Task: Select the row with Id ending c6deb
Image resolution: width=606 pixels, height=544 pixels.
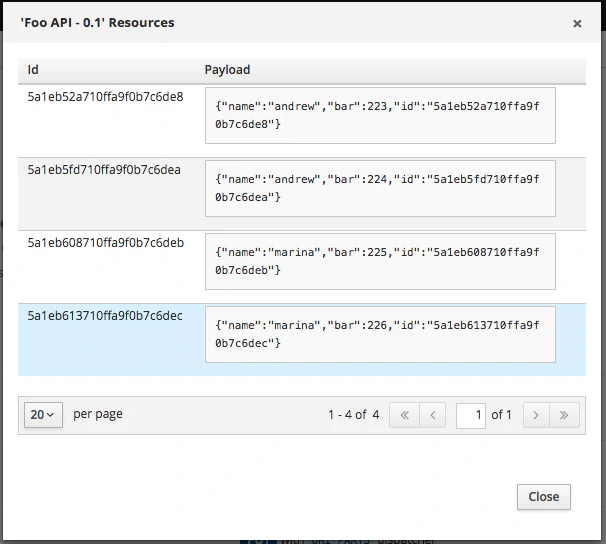Action: tap(105, 243)
